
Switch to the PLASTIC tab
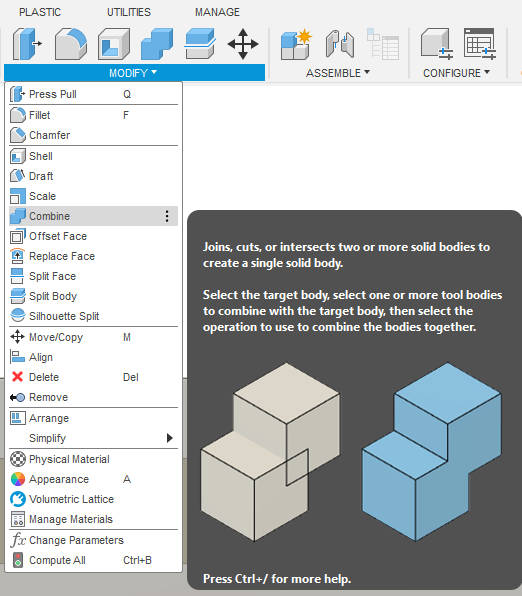(x=40, y=12)
